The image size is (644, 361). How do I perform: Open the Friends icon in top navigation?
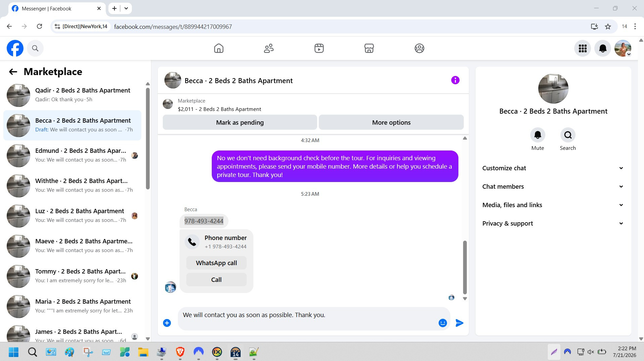[x=269, y=48]
